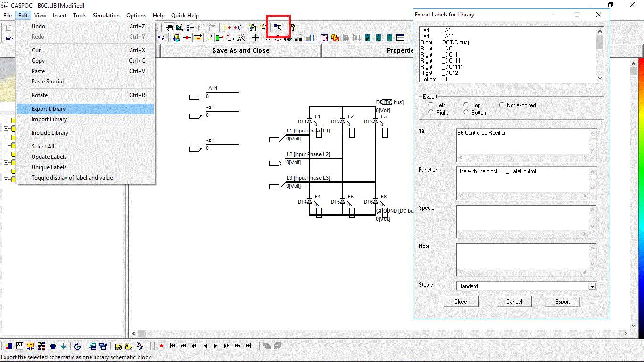
Task: Toggle the dotted grid icon
Action: [x=267, y=38]
